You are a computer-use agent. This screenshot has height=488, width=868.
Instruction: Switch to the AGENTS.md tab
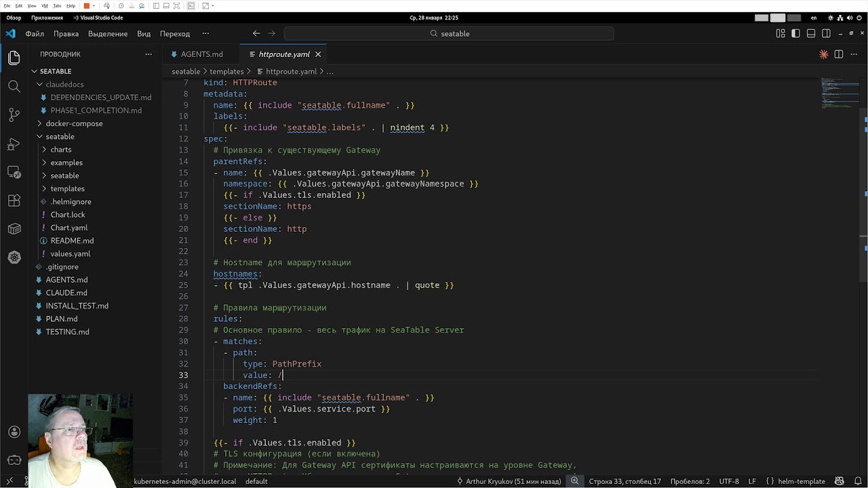pos(201,54)
